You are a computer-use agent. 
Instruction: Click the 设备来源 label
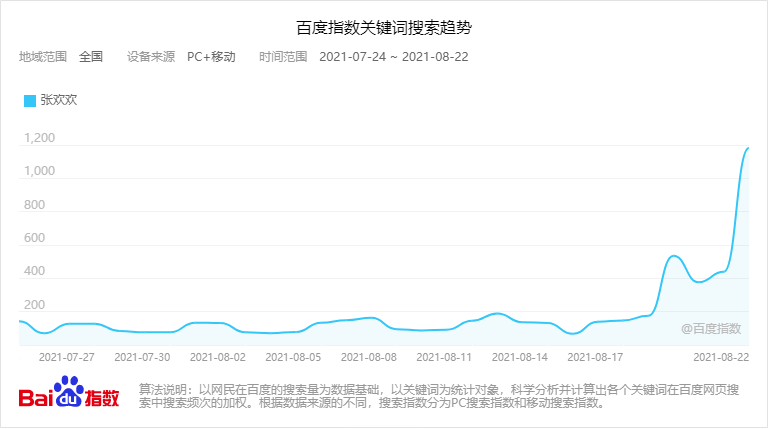click(151, 57)
